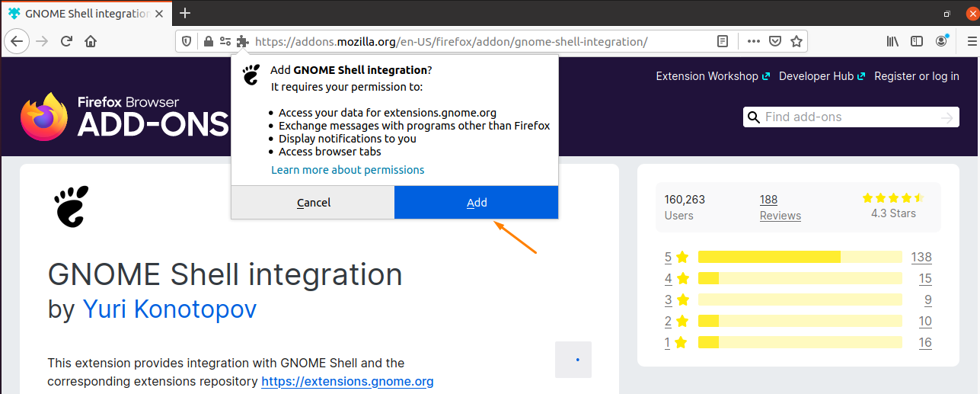Toggle reader view icon
This screenshot has height=394, width=980.
click(x=723, y=41)
